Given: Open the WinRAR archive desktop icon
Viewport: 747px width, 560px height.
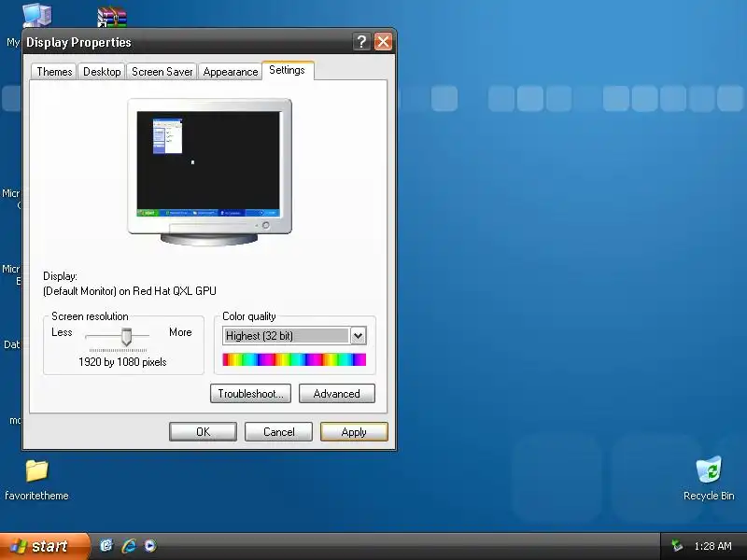Looking at the screenshot, I should tap(112, 17).
